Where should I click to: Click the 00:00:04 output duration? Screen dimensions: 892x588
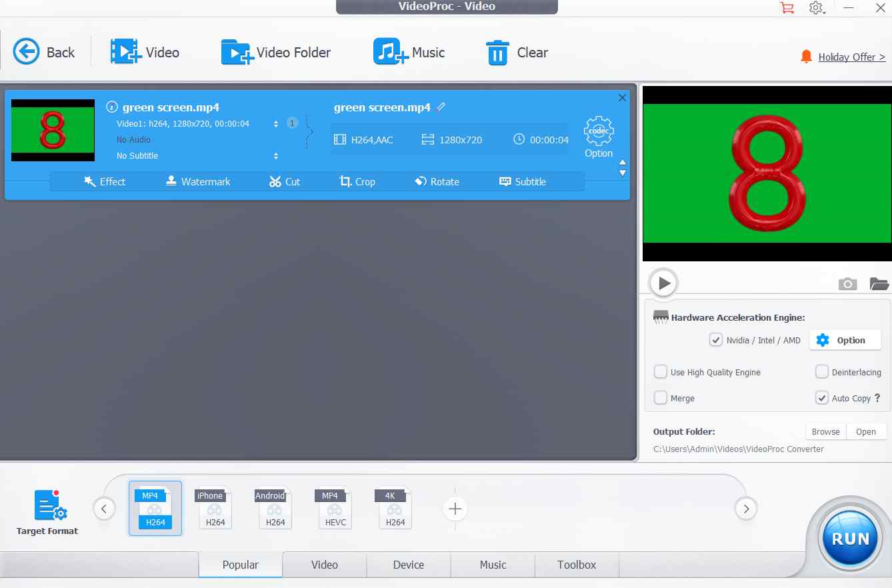click(541, 140)
